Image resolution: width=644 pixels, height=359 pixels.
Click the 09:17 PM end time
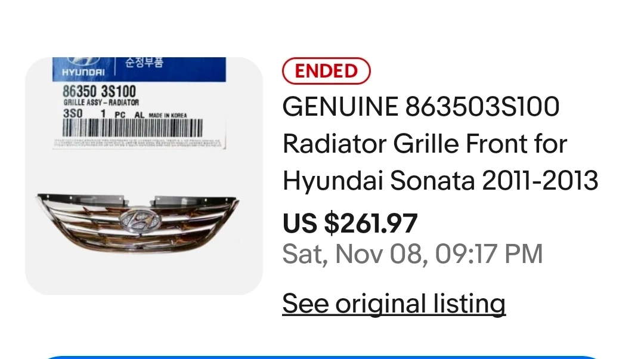489,254
